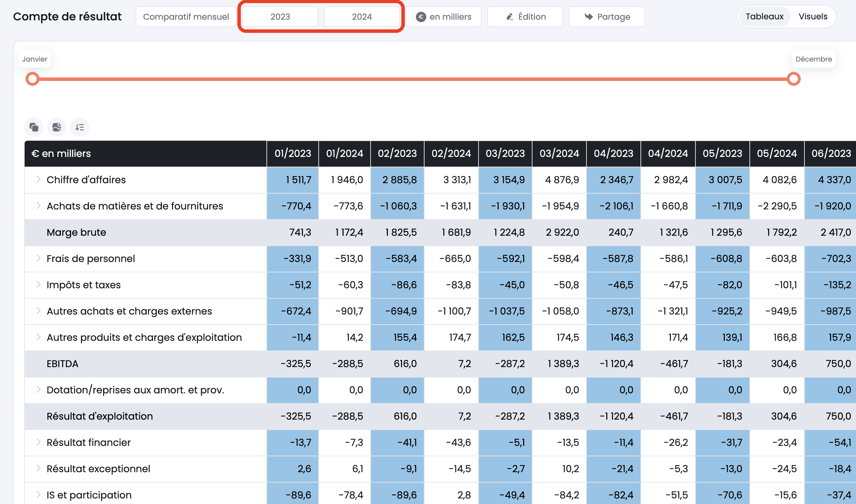
Task: Click the copy table icon
Action: [34, 127]
